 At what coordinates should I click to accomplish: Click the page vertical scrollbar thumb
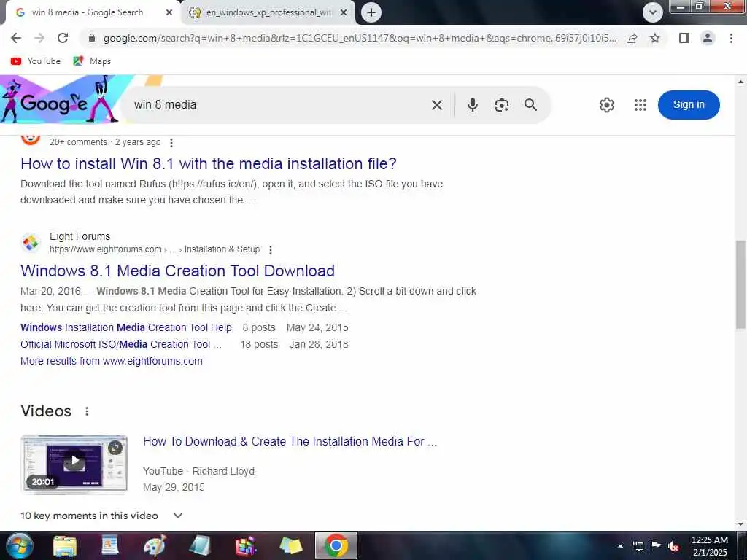[x=741, y=284]
